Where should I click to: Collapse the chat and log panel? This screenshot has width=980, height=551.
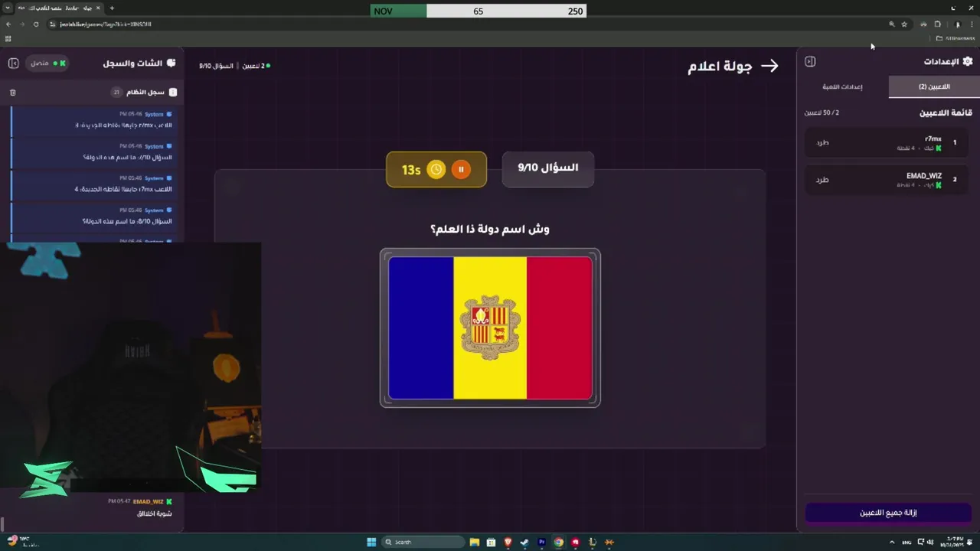click(x=13, y=63)
